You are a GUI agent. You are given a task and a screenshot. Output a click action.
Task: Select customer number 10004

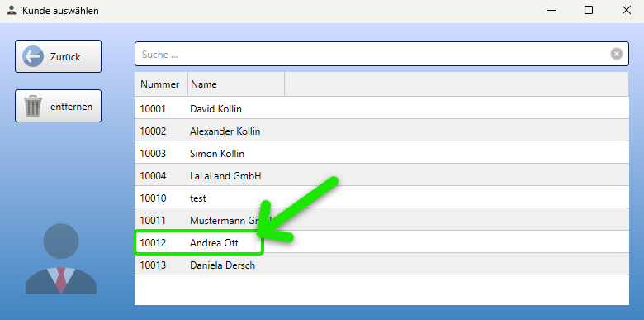(153, 176)
